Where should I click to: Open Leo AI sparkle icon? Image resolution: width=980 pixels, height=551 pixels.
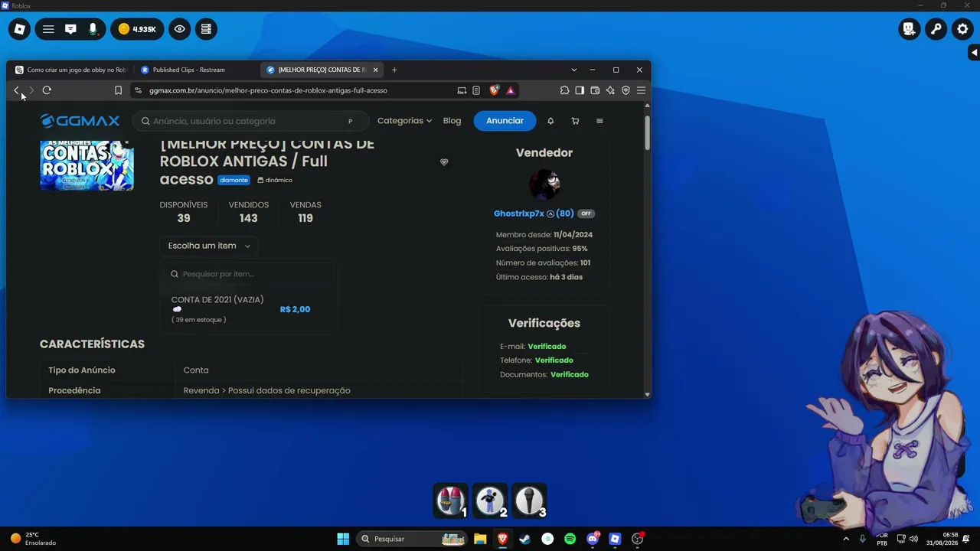point(610,90)
